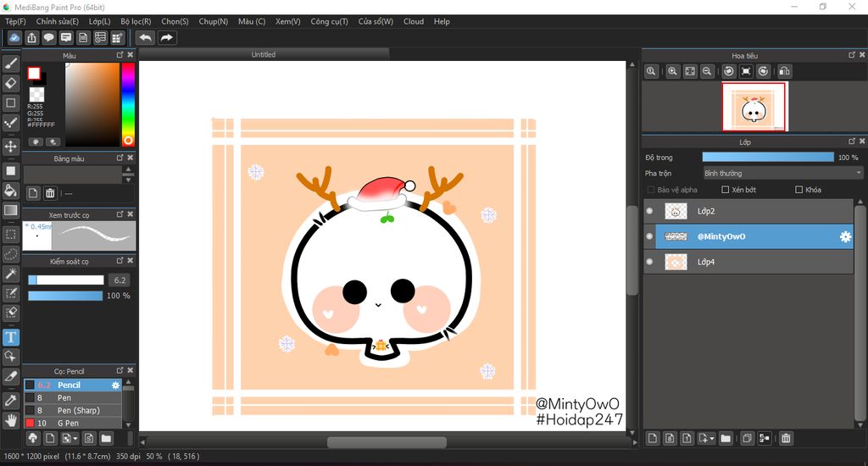The width and height of the screenshot is (868, 466).
Task: Enable the Xén bớt checkbox
Action: 726,190
